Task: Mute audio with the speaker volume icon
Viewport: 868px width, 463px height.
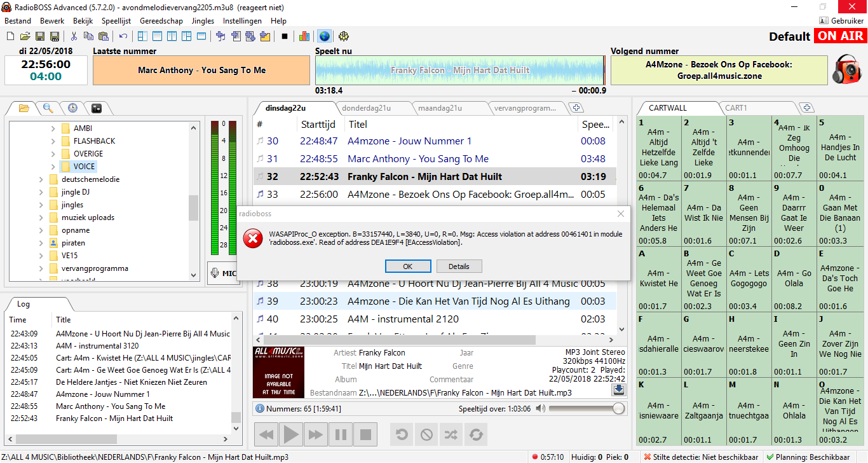Action: click(x=541, y=409)
